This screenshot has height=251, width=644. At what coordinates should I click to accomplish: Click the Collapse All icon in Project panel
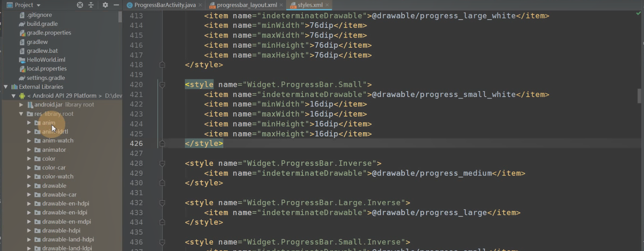(x=91, y=5)
